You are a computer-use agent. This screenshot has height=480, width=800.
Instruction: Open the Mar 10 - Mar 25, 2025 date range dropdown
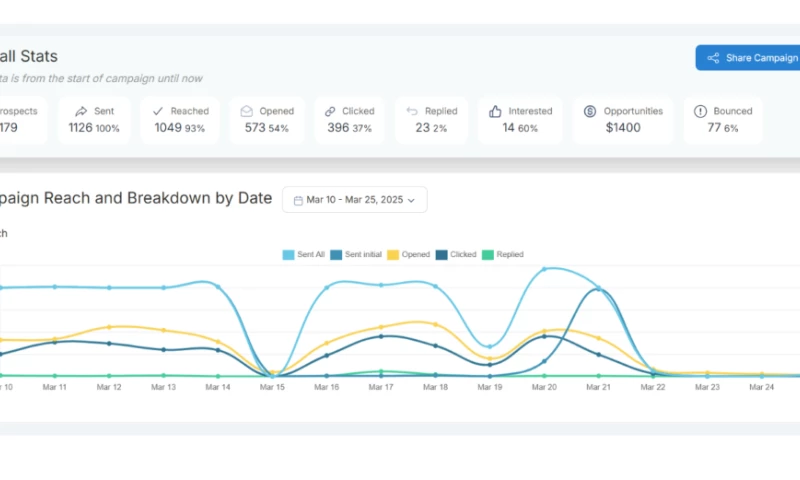pyautogui.click(x=354, y=200)
